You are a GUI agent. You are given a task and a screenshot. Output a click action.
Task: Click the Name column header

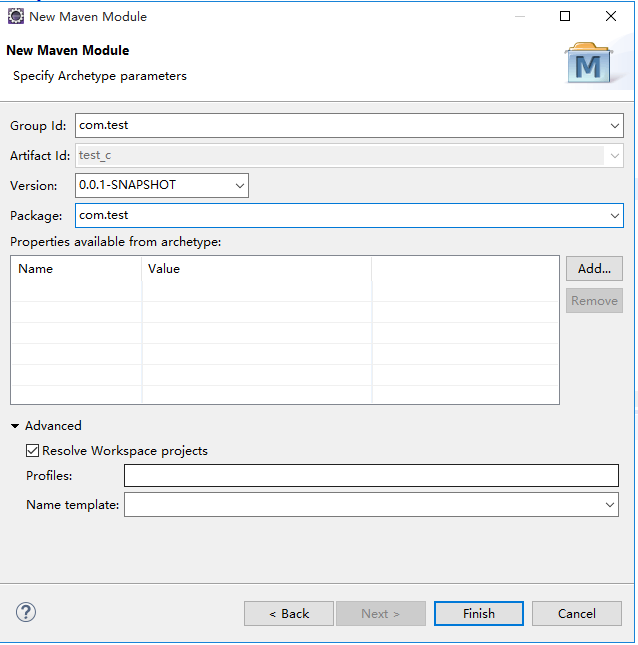(x=77, y=269)
